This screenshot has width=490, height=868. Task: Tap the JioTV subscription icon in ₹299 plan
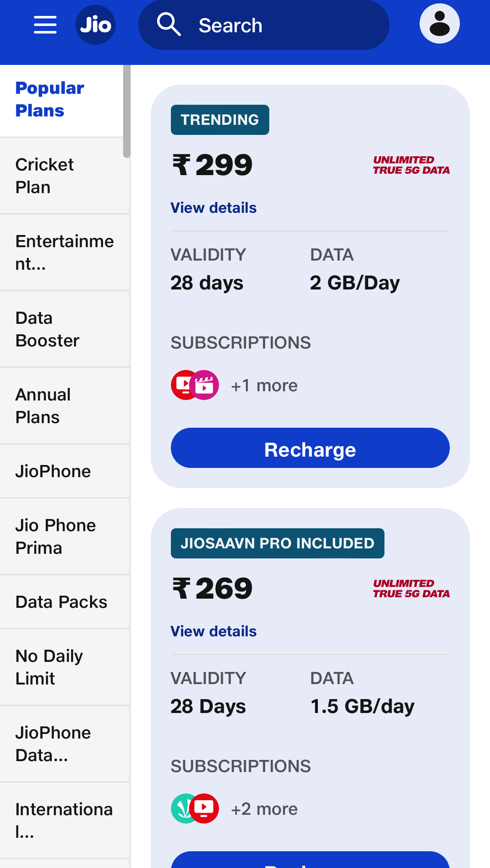183,385
